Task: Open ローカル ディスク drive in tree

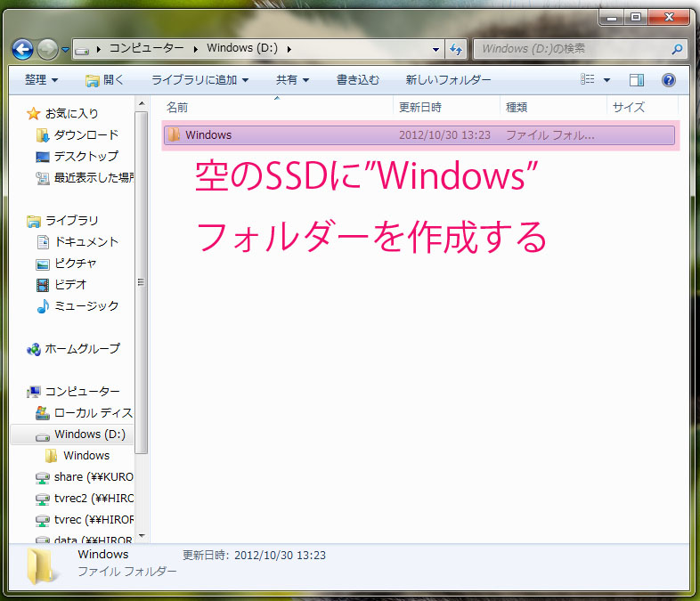Action: 94,413
